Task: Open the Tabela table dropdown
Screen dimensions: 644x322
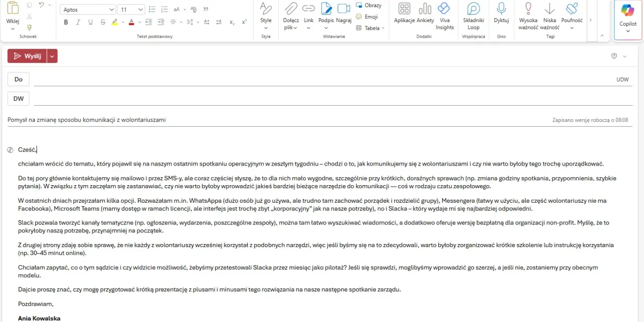Action: click(370, 28)
